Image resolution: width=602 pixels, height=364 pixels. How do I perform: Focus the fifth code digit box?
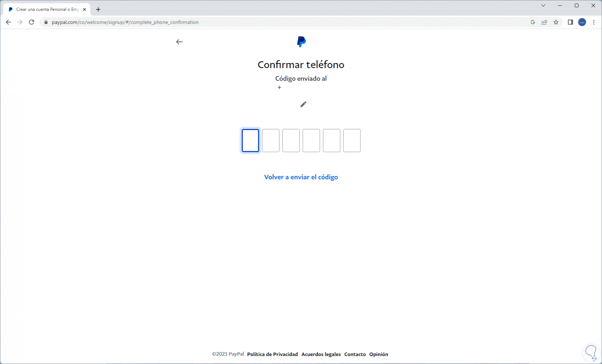pyautogui.click(x=332, y=141)
